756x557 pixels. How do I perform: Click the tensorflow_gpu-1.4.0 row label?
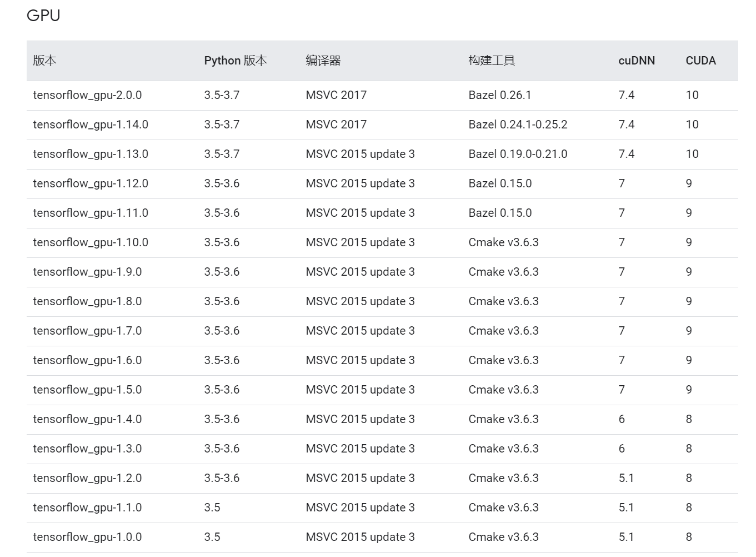(x=87, y=419)
